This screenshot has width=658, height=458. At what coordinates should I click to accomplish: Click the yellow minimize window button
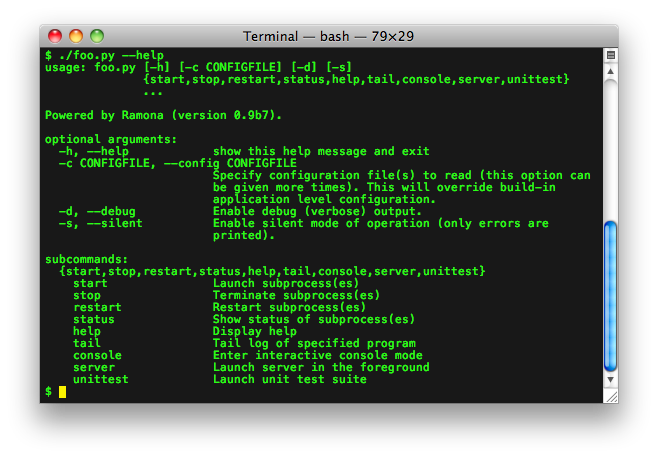click(x=76, y=36)
